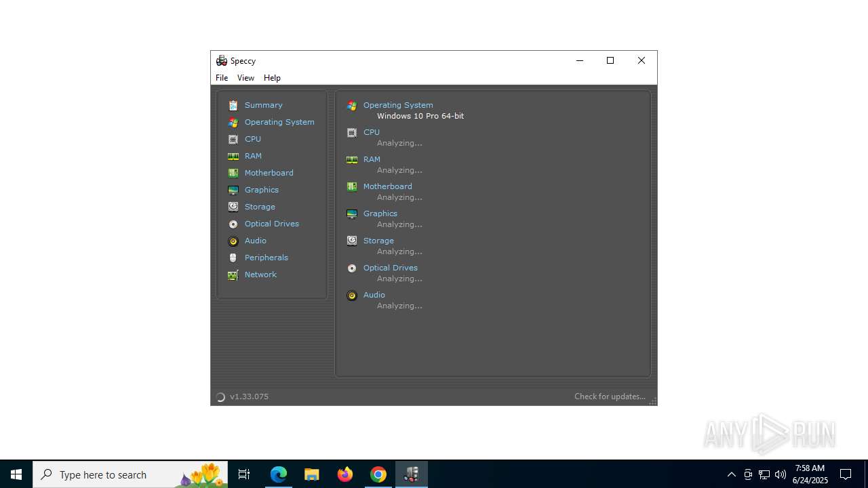Show hidden system tray icons
This screenshot has width=868, height=488.
(x=732, y=474)
